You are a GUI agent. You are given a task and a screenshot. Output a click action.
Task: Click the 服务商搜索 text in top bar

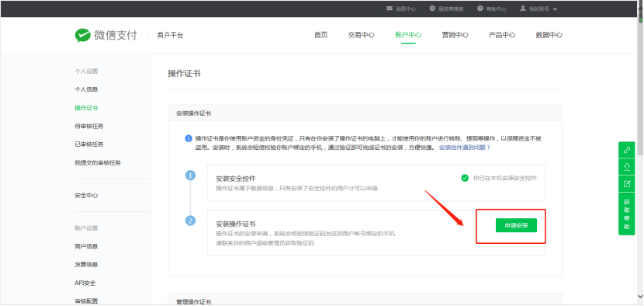[451, 9]
